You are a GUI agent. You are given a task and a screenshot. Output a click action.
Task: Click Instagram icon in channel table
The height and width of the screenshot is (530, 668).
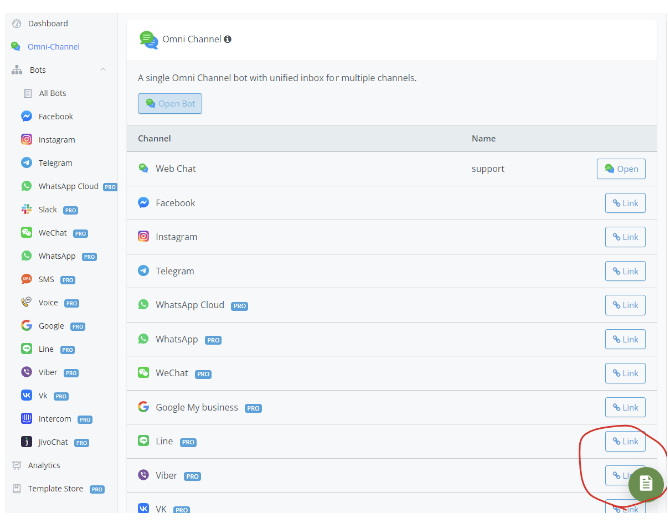pyautogui.click(x=144, y=236)
